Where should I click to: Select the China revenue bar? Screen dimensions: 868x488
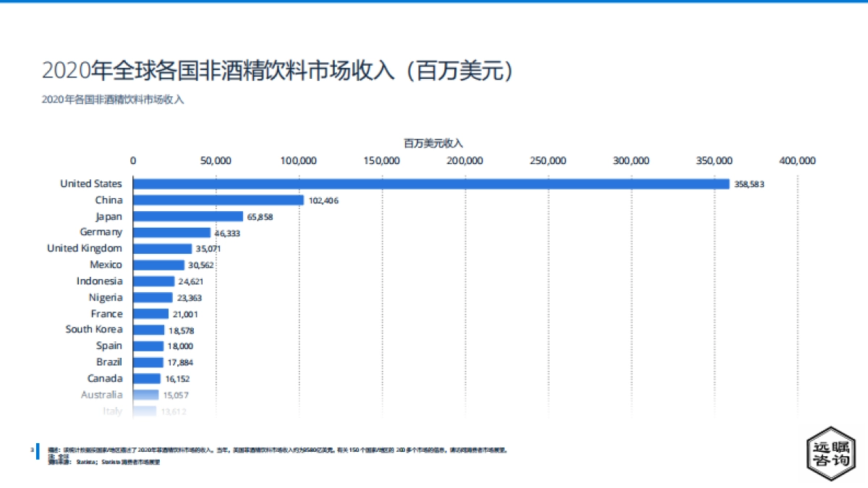[x=217, y=200]
